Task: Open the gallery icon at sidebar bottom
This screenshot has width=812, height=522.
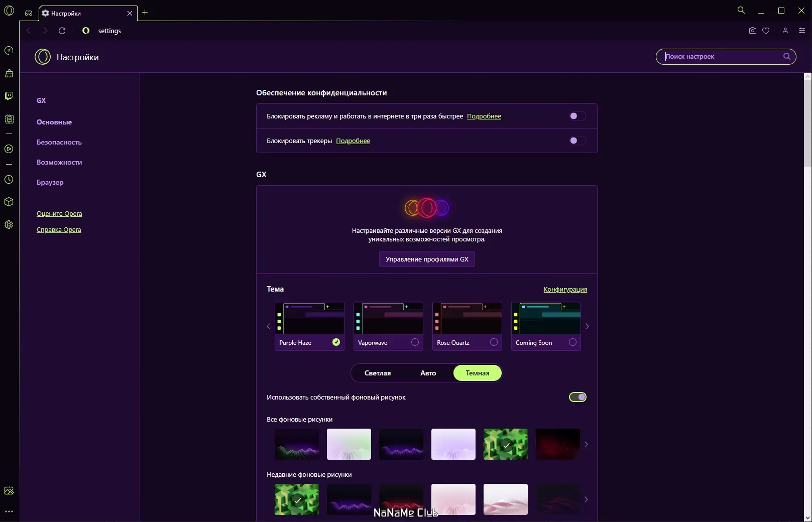Action: tap(9, 491)
